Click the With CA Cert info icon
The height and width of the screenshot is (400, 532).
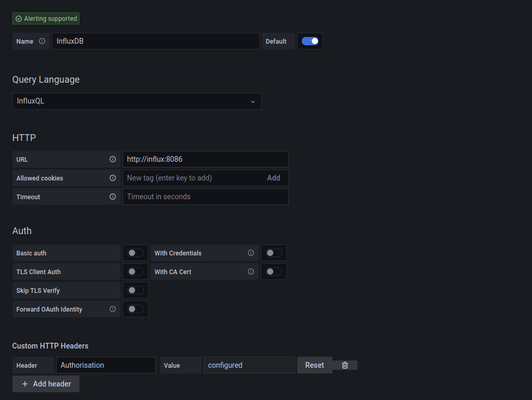[251, 272]
